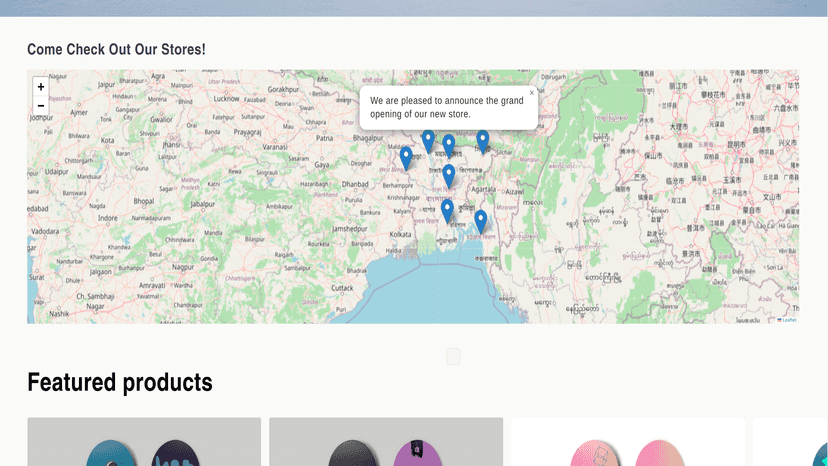Select the marker nearest Silchar label
828x466 pixels.
[483, 142]
